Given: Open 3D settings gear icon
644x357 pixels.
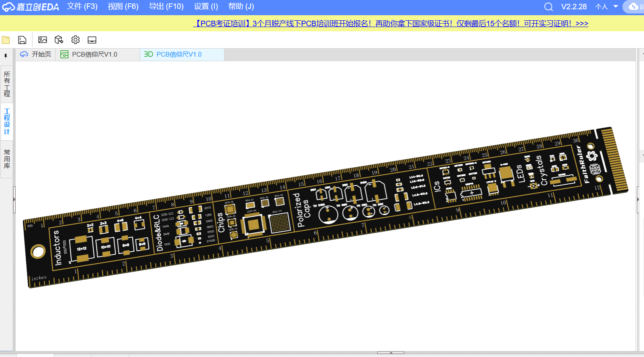Looking at the screenshot, I should coord(76,40).
